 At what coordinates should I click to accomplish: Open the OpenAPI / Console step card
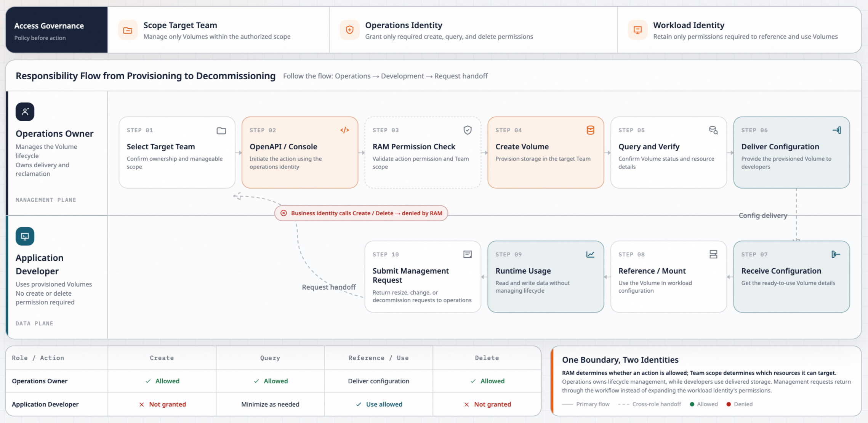(300, 152)
